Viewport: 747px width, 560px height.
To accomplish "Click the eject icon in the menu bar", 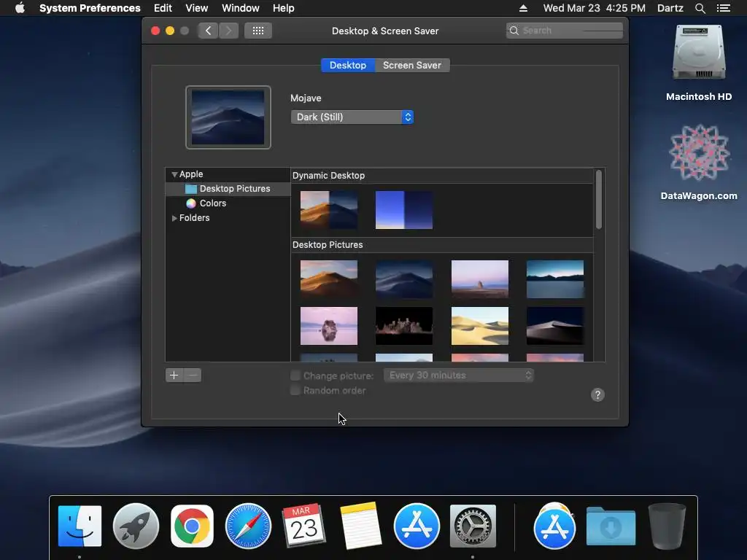I will (523, 8).
